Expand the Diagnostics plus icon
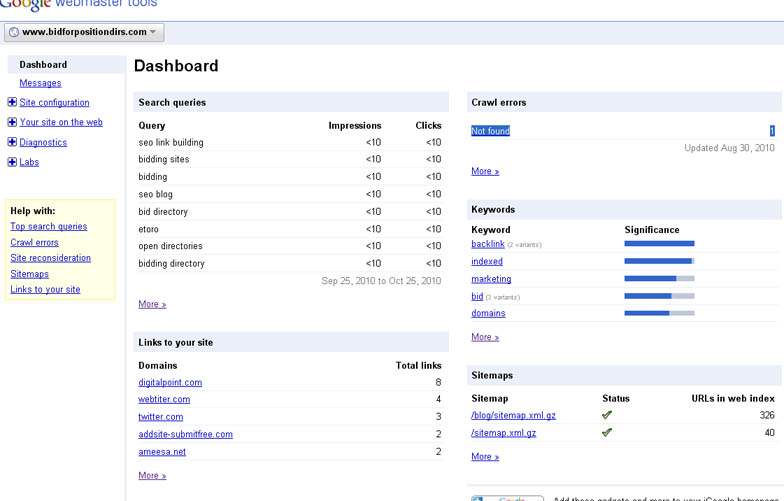This screenshot has width=784, height=501. click(x=12, y=142)
